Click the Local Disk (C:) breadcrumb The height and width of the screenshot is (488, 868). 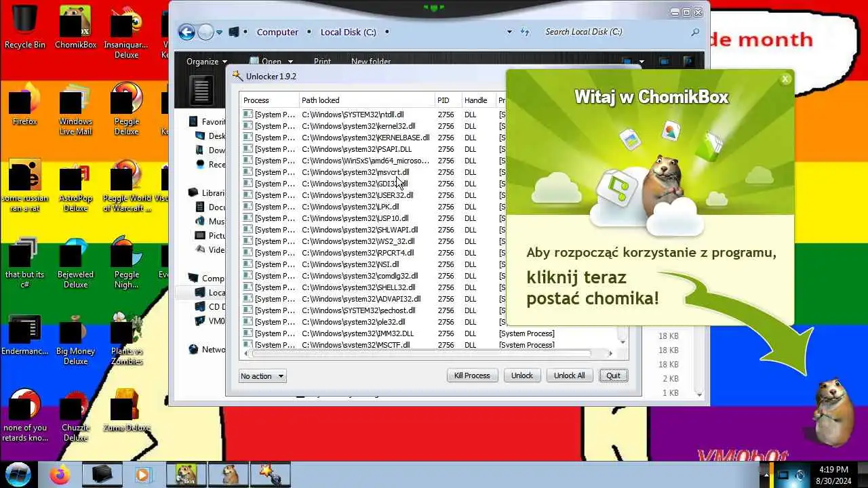pyautogui.click(x=348, y=32)
